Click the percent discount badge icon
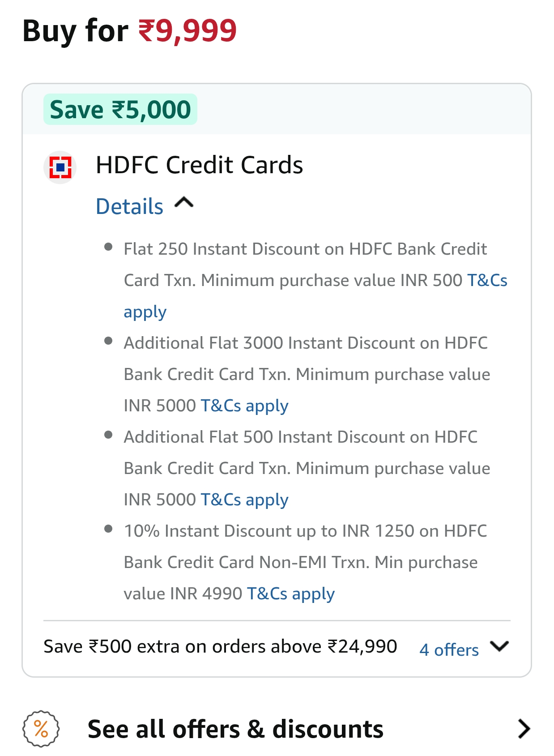This screenshot has height=756, width=554. click(41, 729)
